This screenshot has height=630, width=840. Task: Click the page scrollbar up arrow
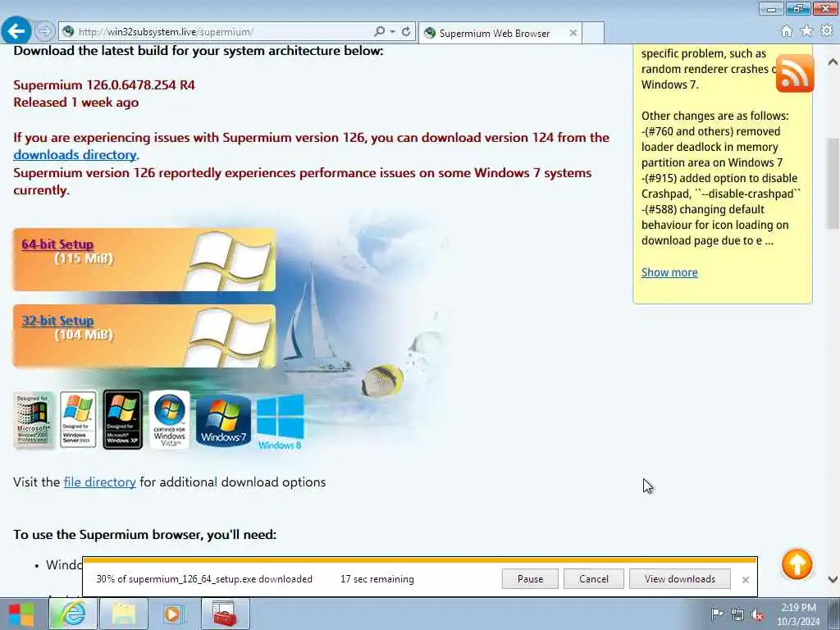[833, 62]
